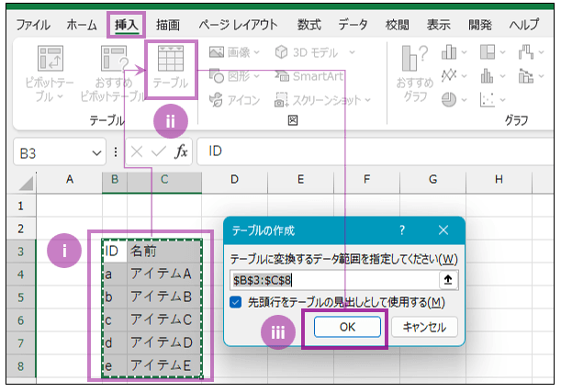The width and height of the screenshot is (561, 392).
Task: Open the データ tab
Action: [353, 25]
